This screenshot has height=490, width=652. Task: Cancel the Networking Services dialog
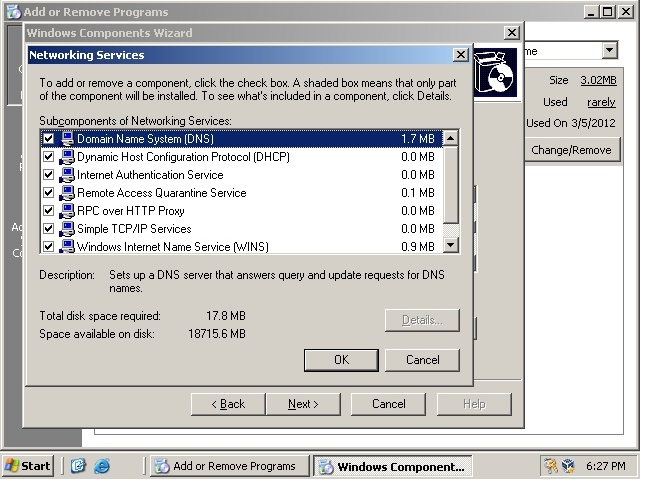tap(422, 360)
